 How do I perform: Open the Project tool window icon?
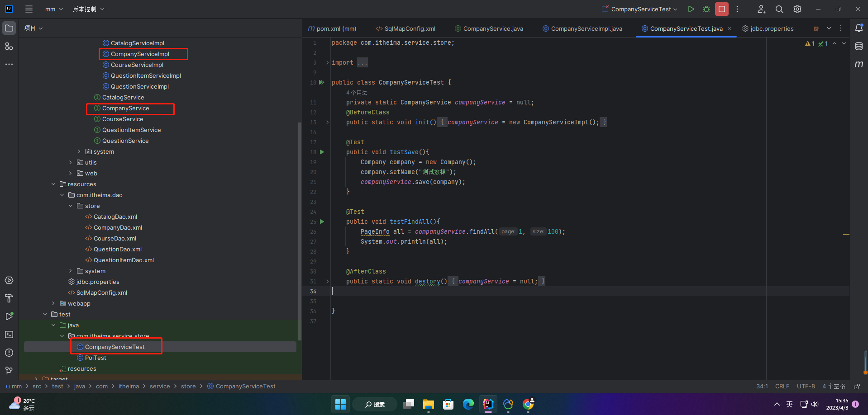(x=9, y=28)
